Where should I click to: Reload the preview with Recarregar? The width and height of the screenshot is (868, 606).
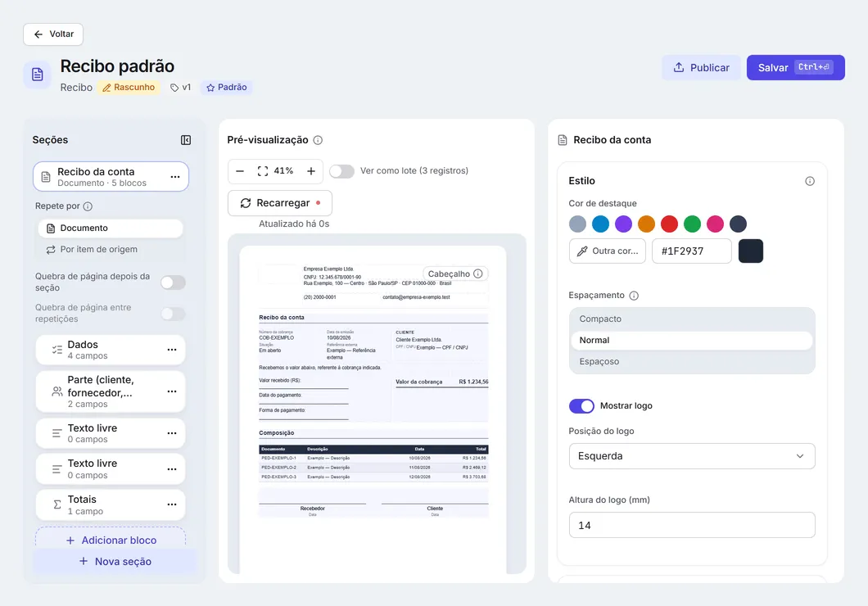click(x=279, y=203)
